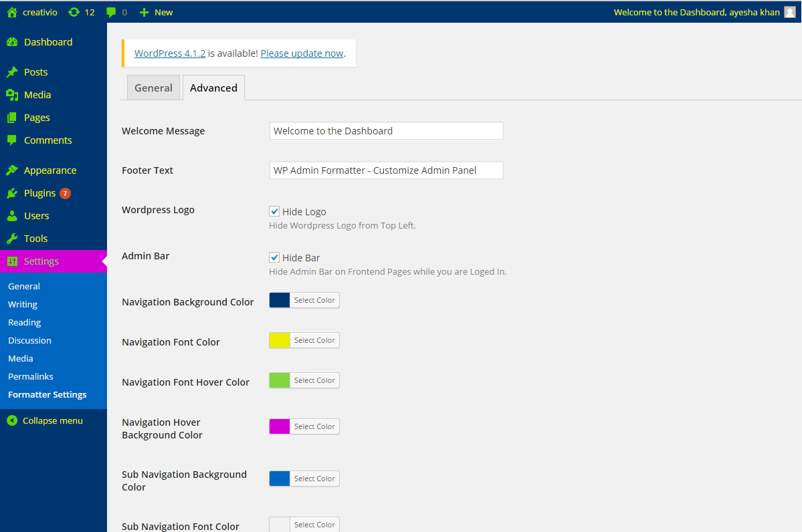Click the home icon beside creativio
Screen dimensions: 802x532
tap(12, 12)
